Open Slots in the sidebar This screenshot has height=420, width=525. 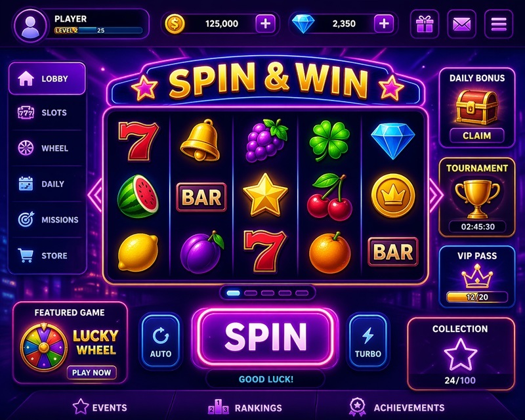[x=47, y=112]
